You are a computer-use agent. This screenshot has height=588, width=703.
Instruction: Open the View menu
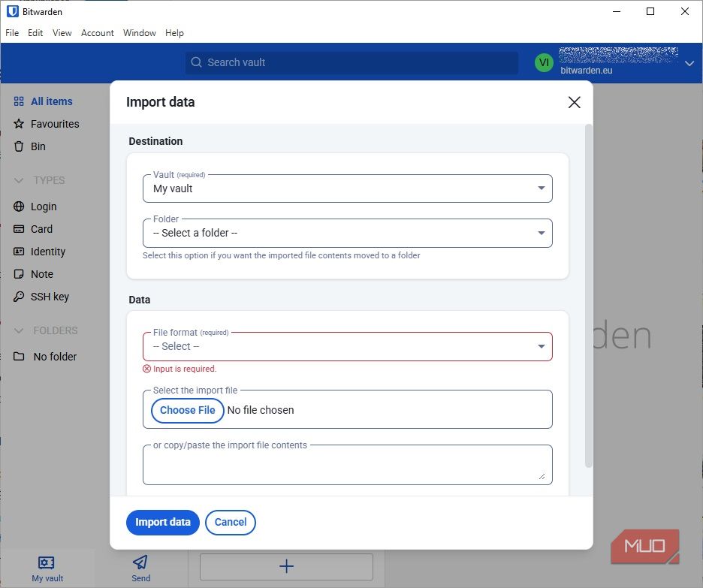click(62, 33)
